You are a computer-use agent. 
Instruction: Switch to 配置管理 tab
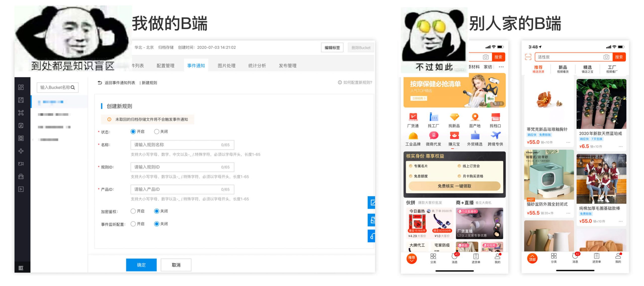(x=165, y=66)
